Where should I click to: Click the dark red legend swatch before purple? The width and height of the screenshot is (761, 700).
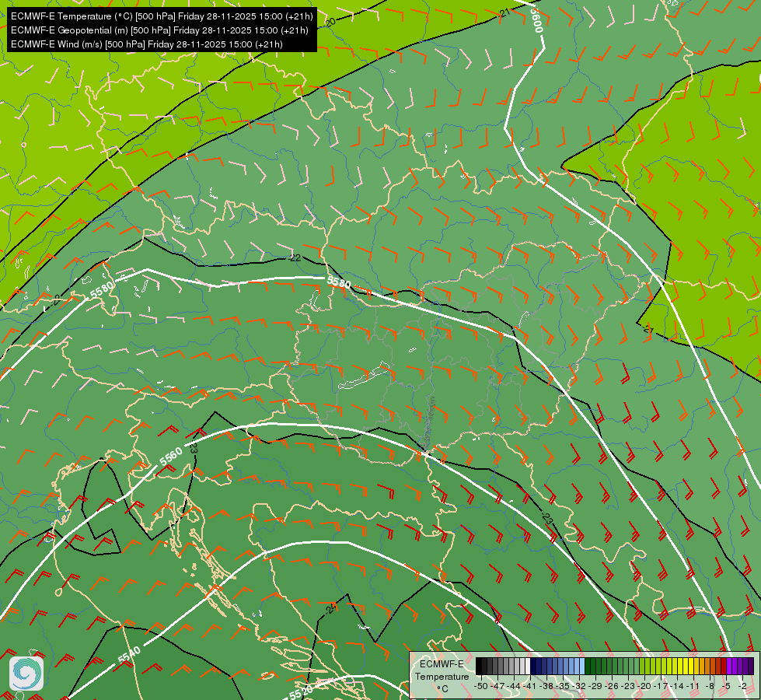[x=723, y=666]
